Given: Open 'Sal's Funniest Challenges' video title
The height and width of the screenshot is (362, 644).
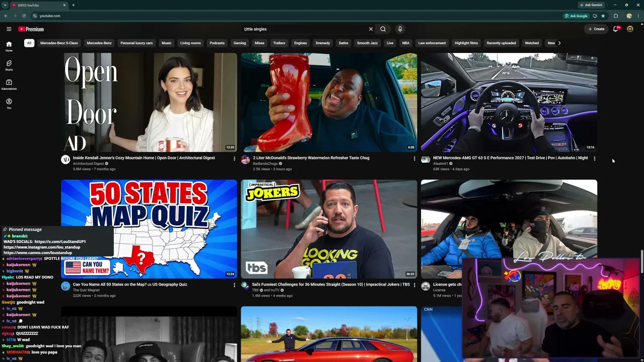Looking at the screenshot, I should click(x=331, y=285).
